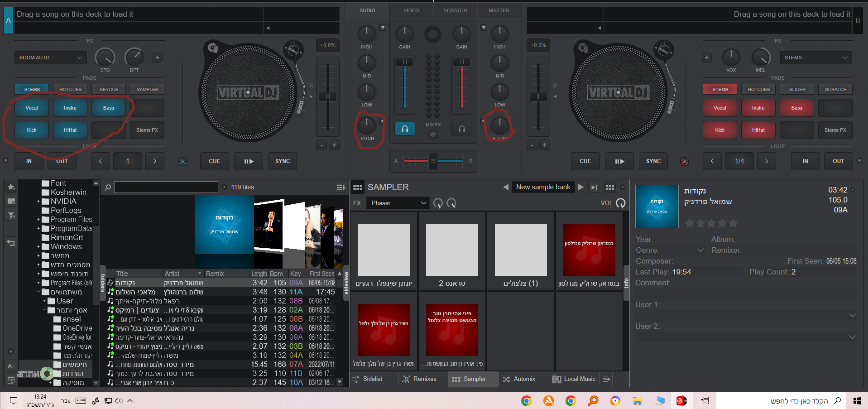Expand the User 1 field dropdown
The image size is (868, 409).
852,315
